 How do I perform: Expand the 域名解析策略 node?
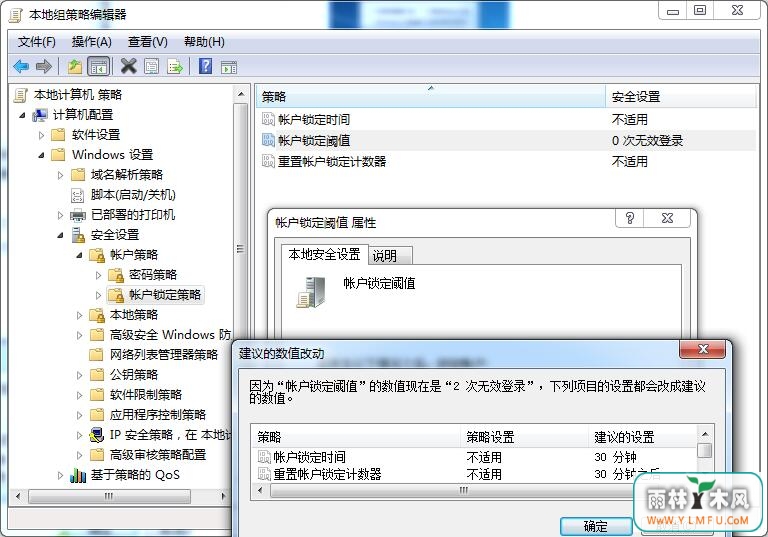60,175
